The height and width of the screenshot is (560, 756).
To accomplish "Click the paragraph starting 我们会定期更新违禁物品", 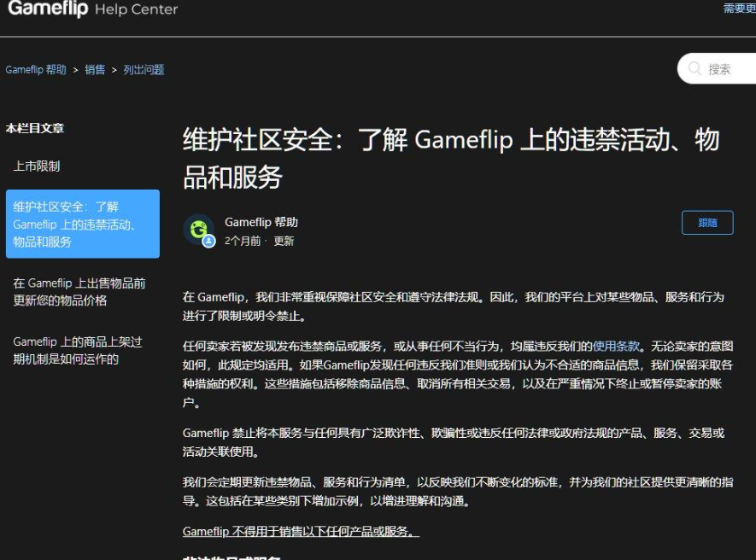I will [458, 492].
